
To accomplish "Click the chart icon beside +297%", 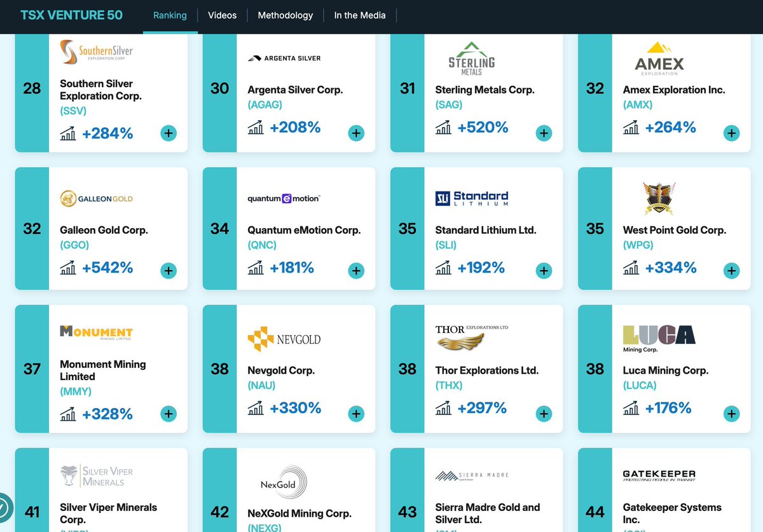I will click(443, 408).
